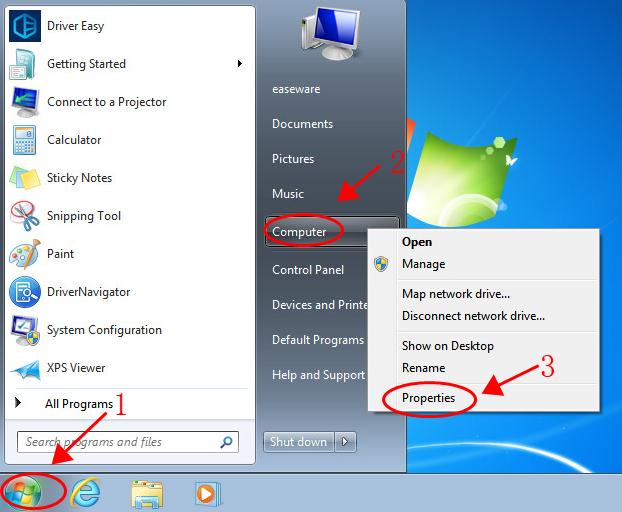Click the System Configuration label
Viewport: 622px width, 512px height.
104,330
